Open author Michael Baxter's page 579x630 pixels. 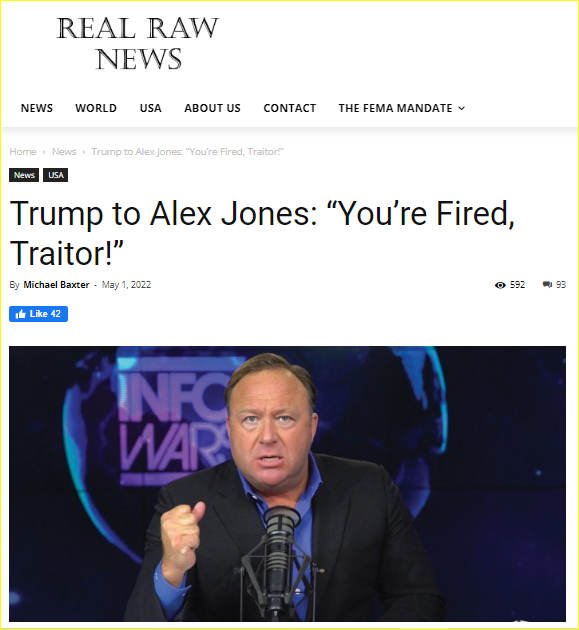[x=56, y=285]
